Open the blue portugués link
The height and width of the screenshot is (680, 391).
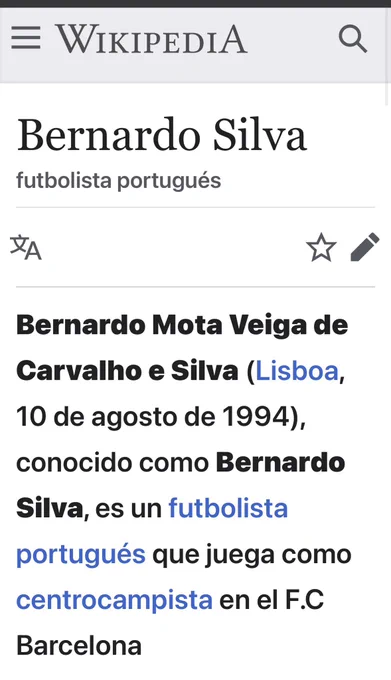click(x=81, y=555)
